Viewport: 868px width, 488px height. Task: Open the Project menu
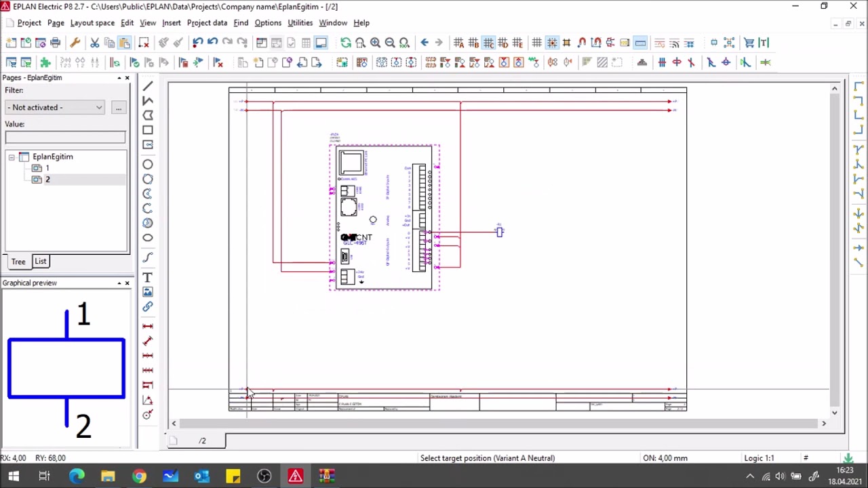point(29,22)
